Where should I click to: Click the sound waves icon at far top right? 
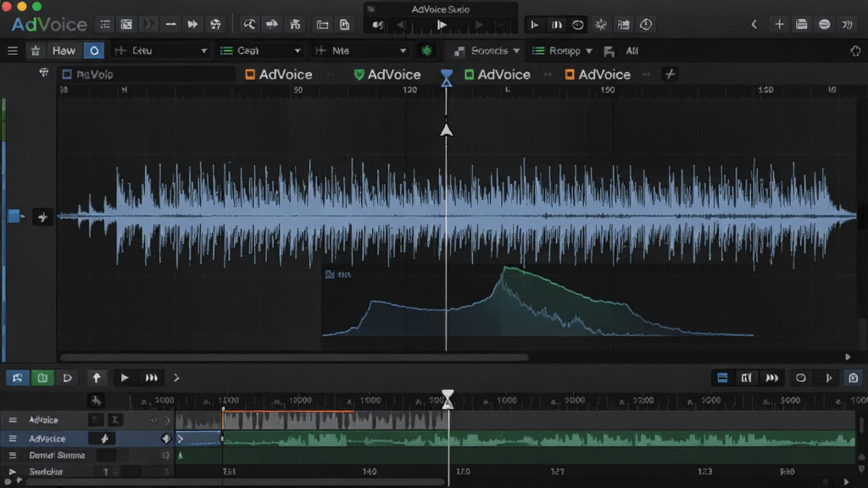pyautogui.click(x=847, y=25)
